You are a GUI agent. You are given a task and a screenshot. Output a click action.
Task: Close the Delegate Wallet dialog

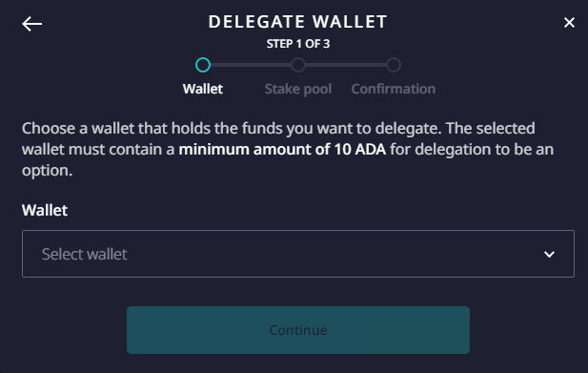[569, 23]
